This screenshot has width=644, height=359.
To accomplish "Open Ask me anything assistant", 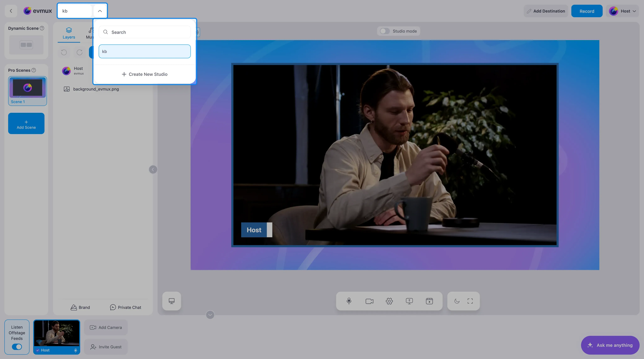I will pyautogui.click(x=610, y=345).
